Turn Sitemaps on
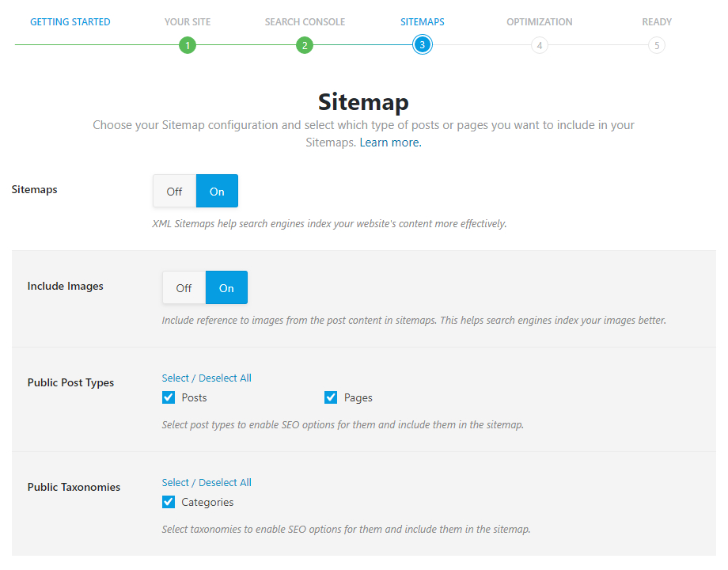 click(217, 191)
